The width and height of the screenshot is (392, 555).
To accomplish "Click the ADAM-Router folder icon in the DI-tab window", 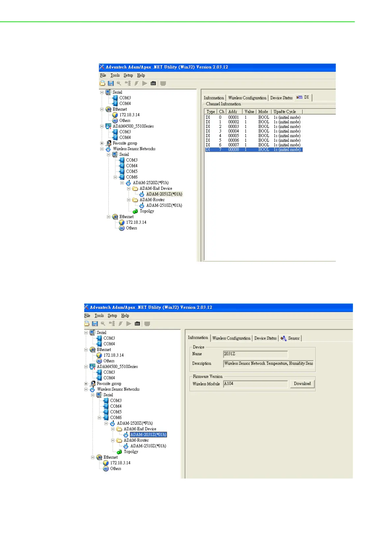I will (x=135, y=200).
